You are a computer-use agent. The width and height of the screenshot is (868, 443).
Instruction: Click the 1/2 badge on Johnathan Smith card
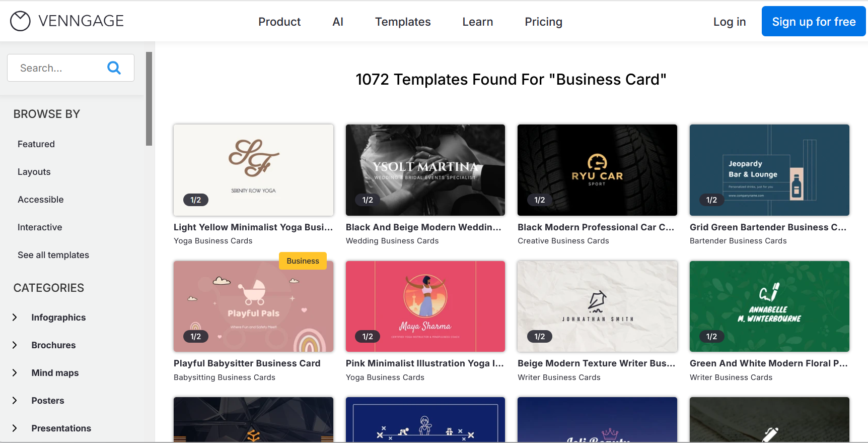point(540,337)
